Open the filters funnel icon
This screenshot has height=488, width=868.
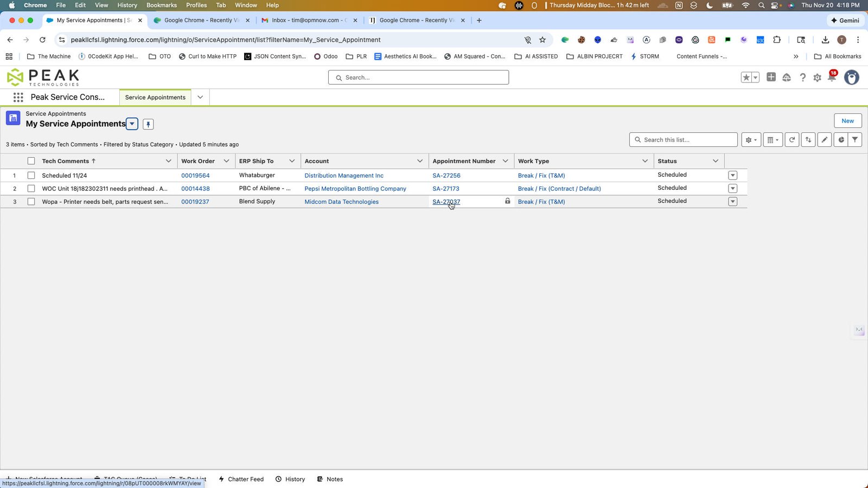pos(855,140)
